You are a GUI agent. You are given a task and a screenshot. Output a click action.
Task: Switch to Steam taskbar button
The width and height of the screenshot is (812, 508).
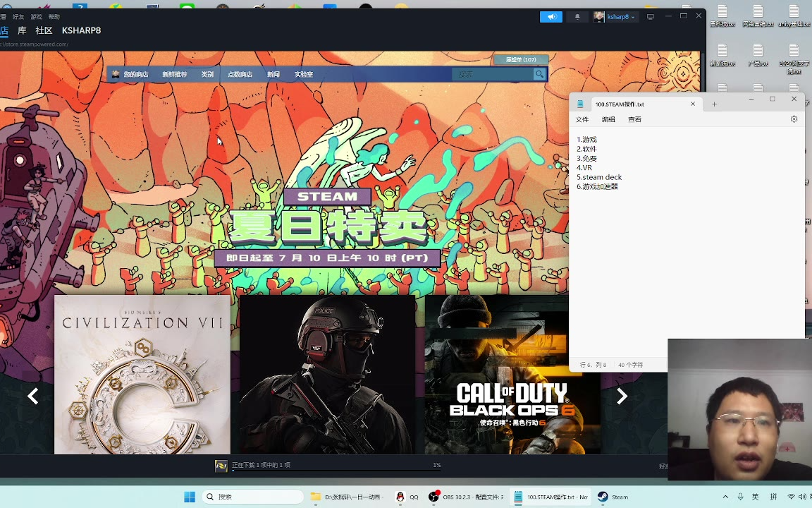[613, 497]
